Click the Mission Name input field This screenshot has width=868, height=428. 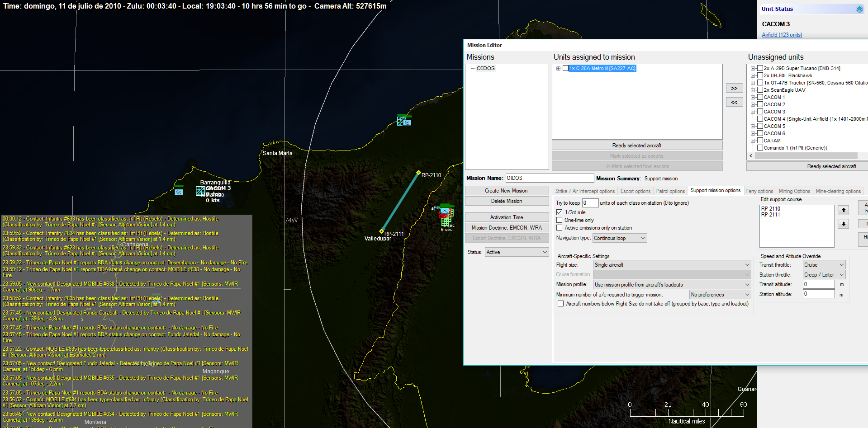550,178
